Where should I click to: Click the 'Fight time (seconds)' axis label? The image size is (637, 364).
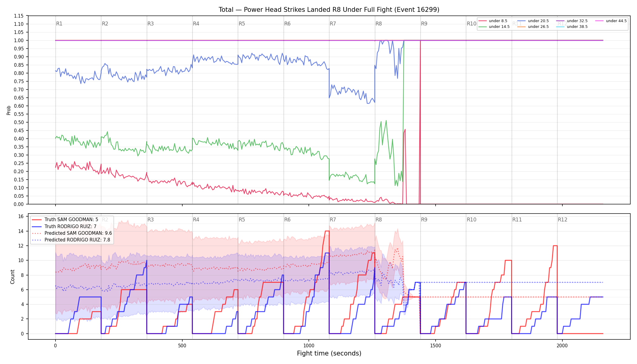pyautogui.click(x=329, y=353)
